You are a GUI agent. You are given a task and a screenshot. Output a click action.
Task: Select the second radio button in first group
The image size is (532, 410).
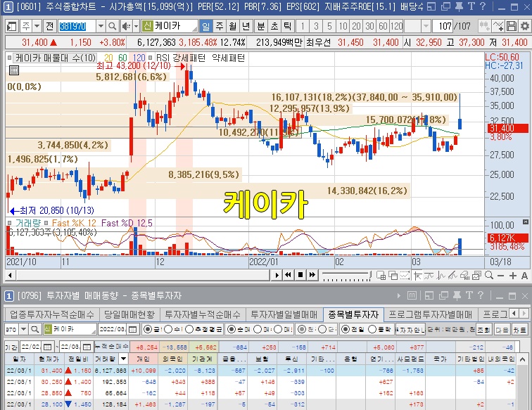(168, 329)
